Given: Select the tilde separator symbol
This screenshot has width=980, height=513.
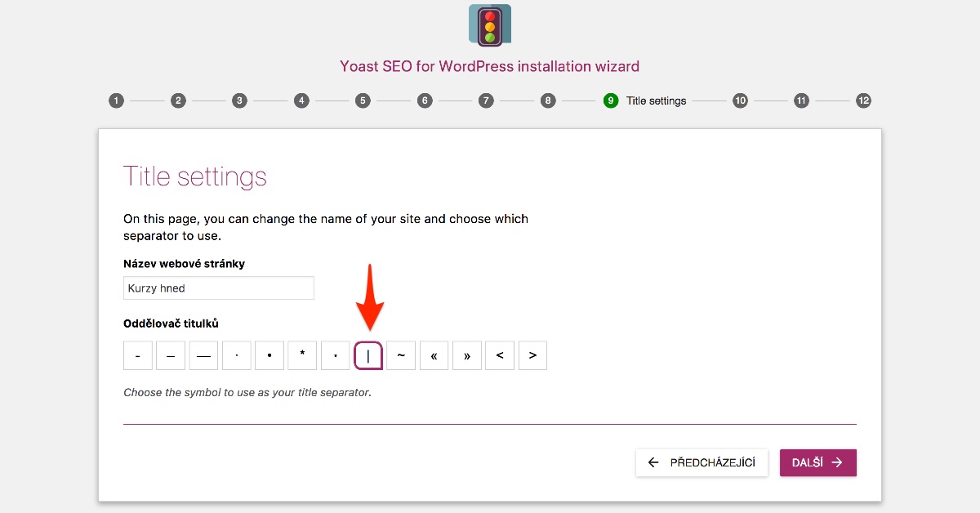Looking at the screenshot, I should pyautogui.click(x=401, y=355).
